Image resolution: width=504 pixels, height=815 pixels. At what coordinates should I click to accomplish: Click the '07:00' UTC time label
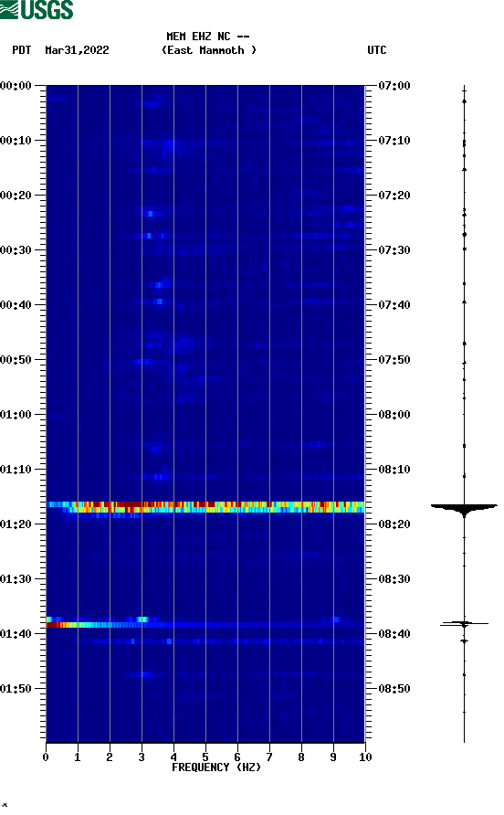click(x=394, y=86)
